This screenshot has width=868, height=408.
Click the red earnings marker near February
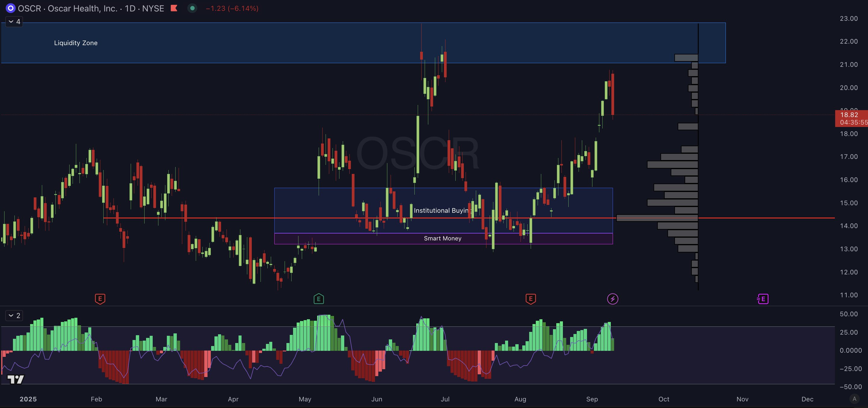pos(100,298)
